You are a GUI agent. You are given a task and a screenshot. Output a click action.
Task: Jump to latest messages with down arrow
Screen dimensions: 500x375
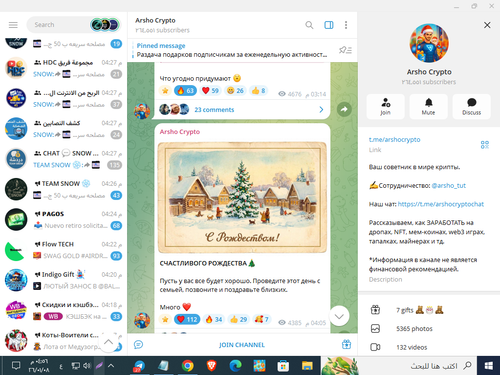339,316
